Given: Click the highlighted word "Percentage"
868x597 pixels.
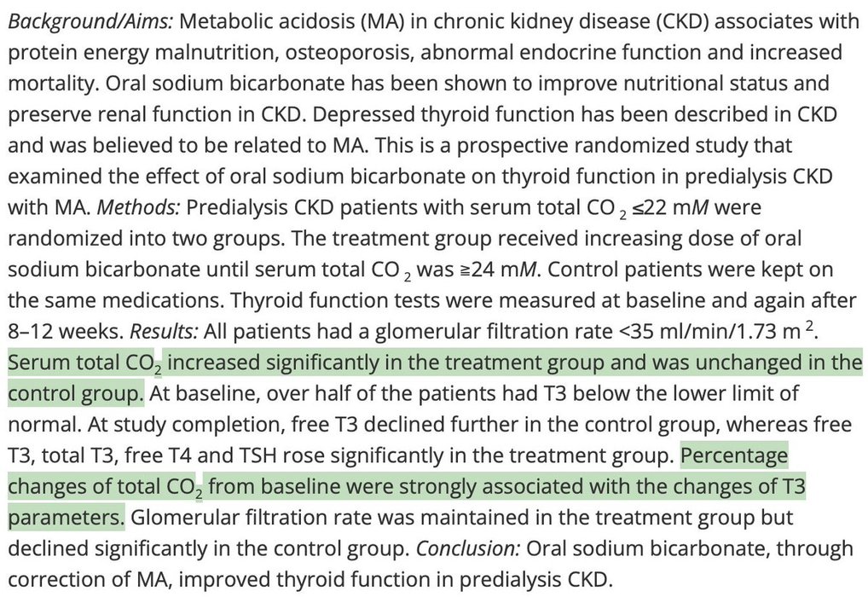Looking at the screenshot, I should (x=734, y=455).
